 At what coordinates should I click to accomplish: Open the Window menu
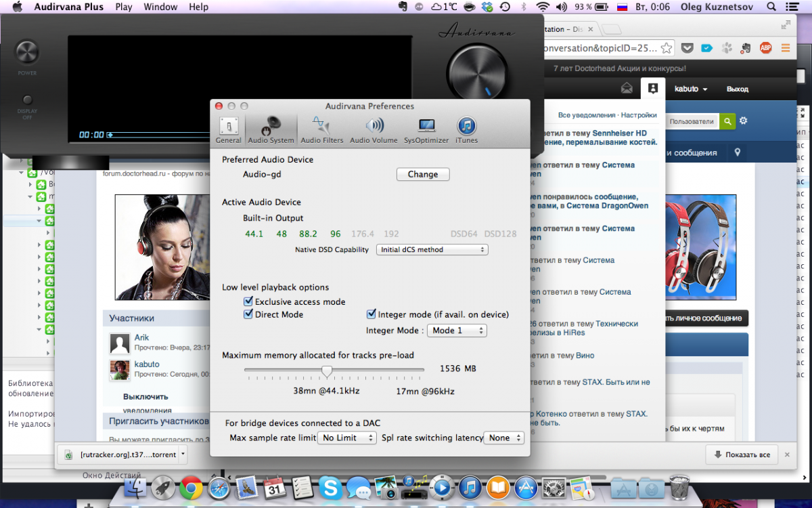pyautogui.click(x=160, y=7)
